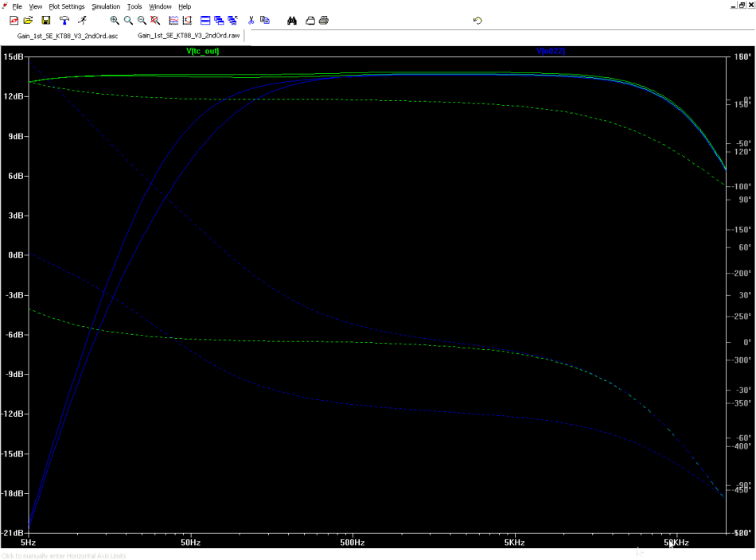Click the green V(tc_out) trace label
Image resolution: width=756 pixels, height=560 pixels.
click(202, 51)
